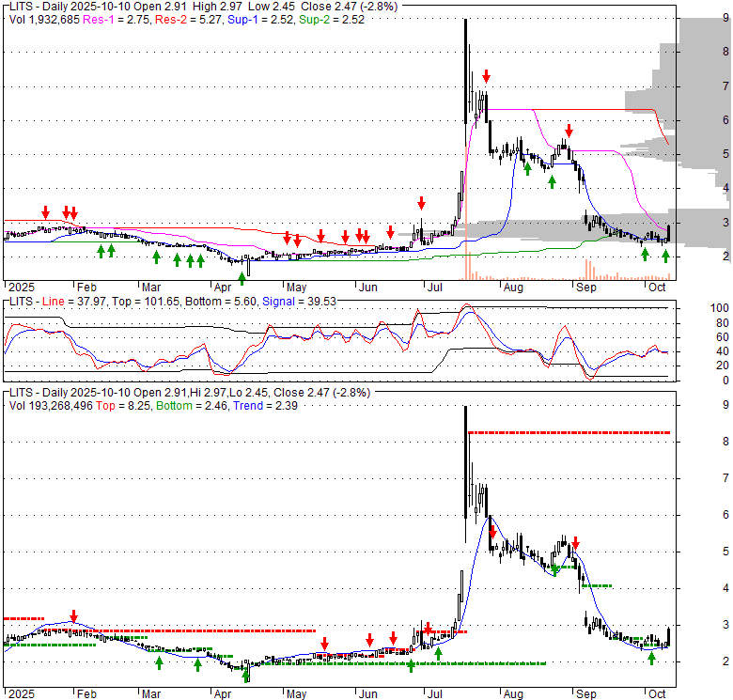733x700 pixels.
Task: Click the 'Bottom = 2.46' label in the bottom chart
Action: [192, 406]
